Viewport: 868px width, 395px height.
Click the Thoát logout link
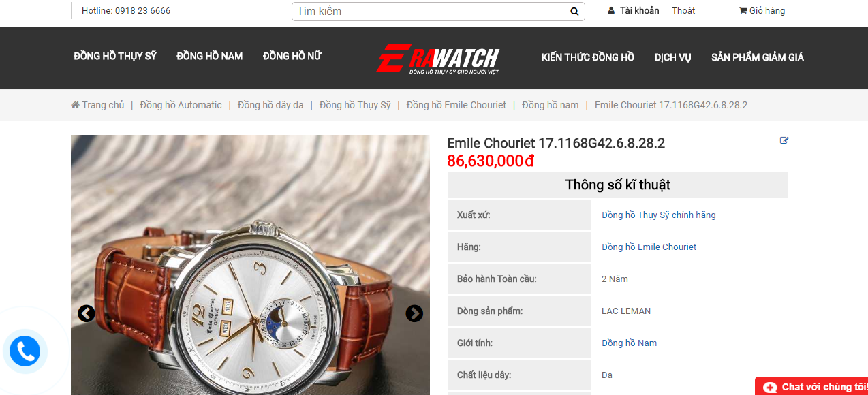pos(683,11)
